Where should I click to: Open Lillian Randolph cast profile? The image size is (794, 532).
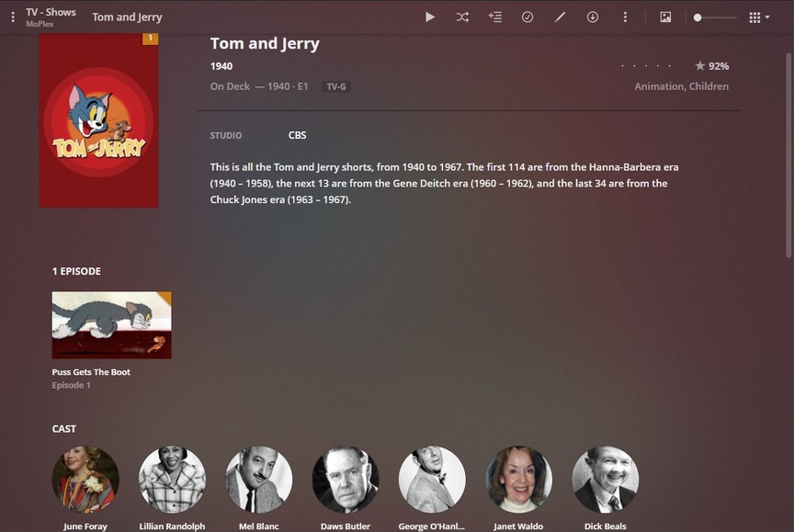point(172,480)
